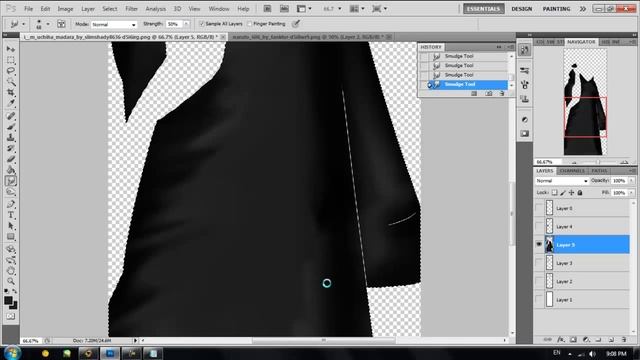The width and height of the screenshot is (640, 360).
Task: Select the Magic Wand tool
Action: 11,82
